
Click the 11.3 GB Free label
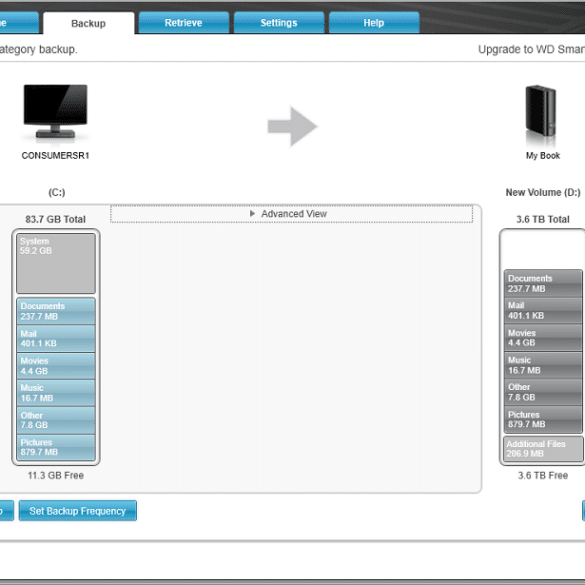point(56,475)
